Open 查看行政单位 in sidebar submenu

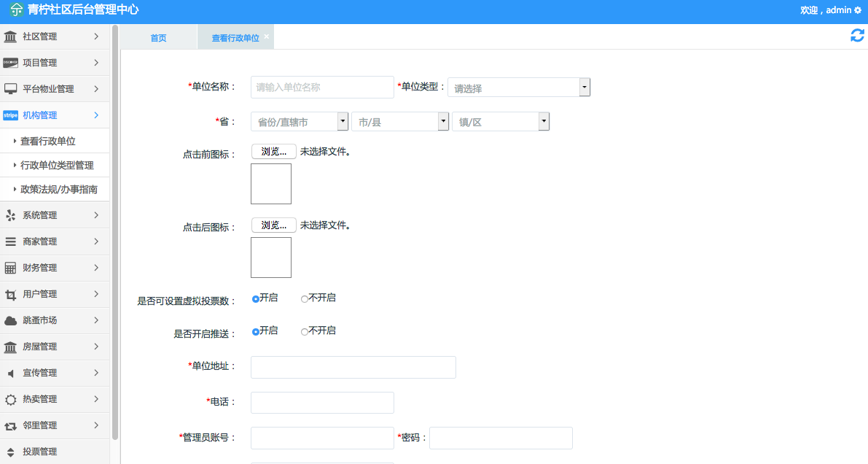click(x=55, y=142)
